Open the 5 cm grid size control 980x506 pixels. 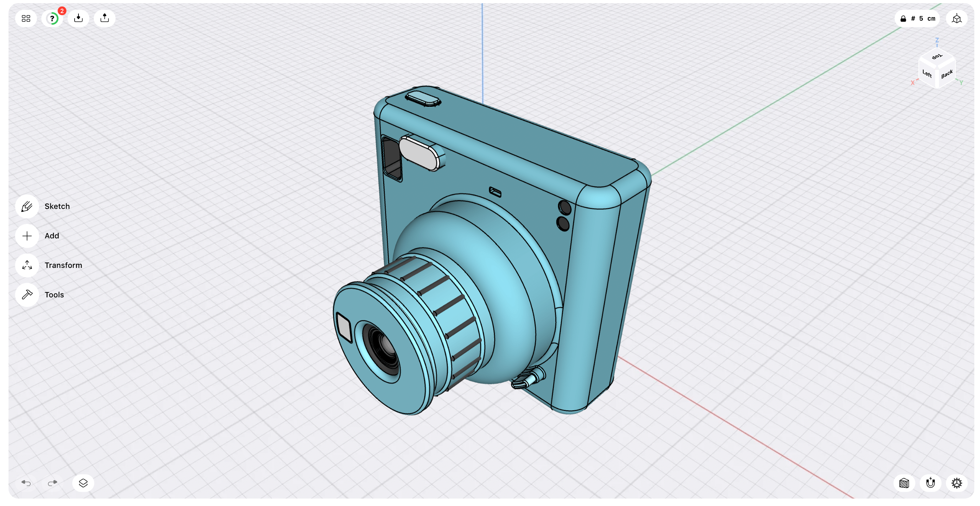[x=918, y=18]
